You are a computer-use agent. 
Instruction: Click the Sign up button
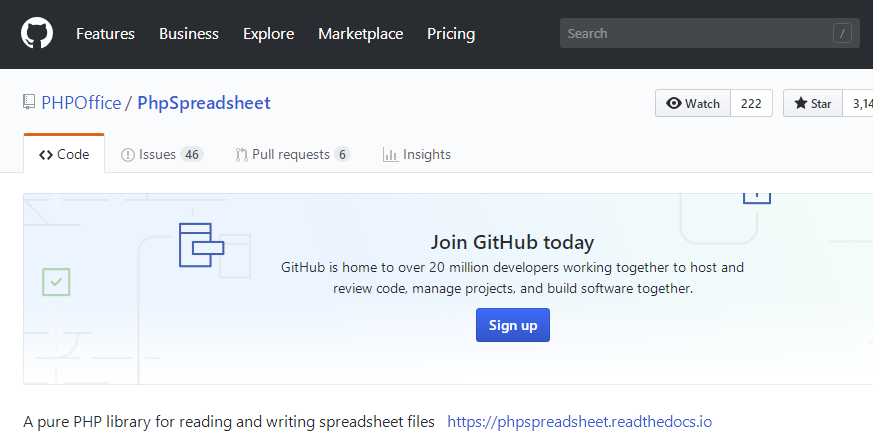(x=513, y=325)
